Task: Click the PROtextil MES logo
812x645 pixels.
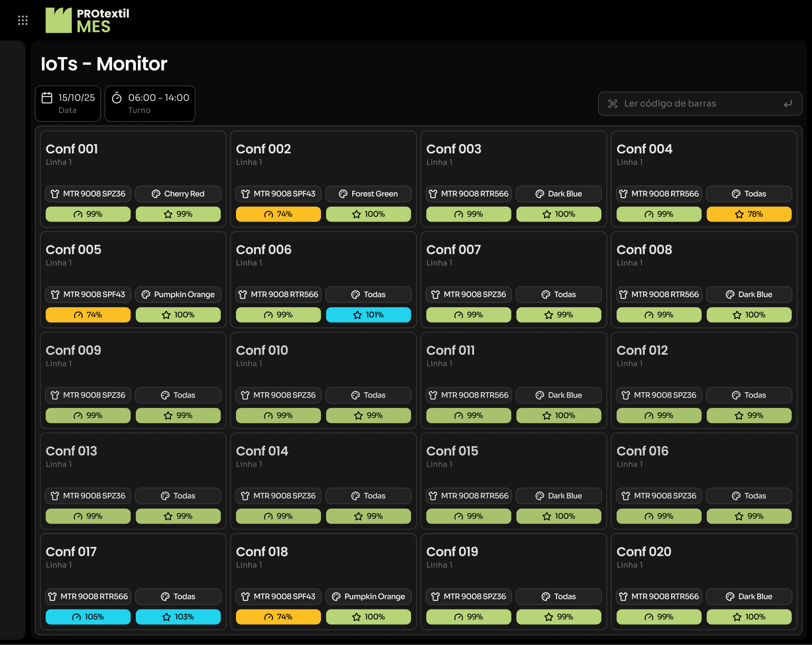Action: (x=88, y=20)
